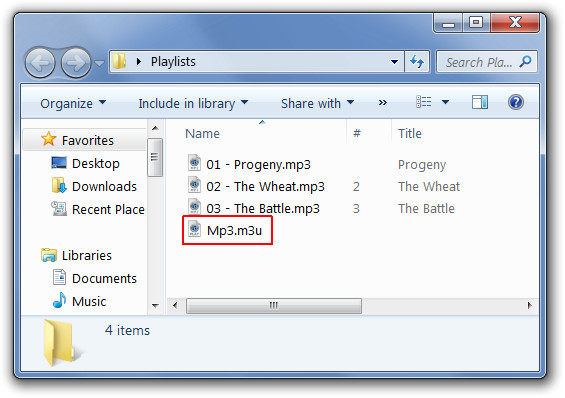This screenshot has height=398, width=565.
Task: Click the Documents library icon
Action: [x=59, y=277]
